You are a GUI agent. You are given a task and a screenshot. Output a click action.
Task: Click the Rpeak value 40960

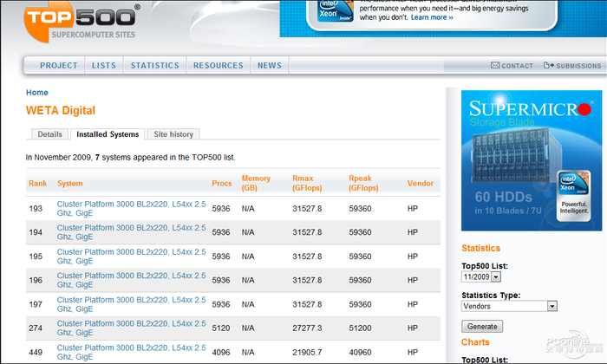(360, 353)
